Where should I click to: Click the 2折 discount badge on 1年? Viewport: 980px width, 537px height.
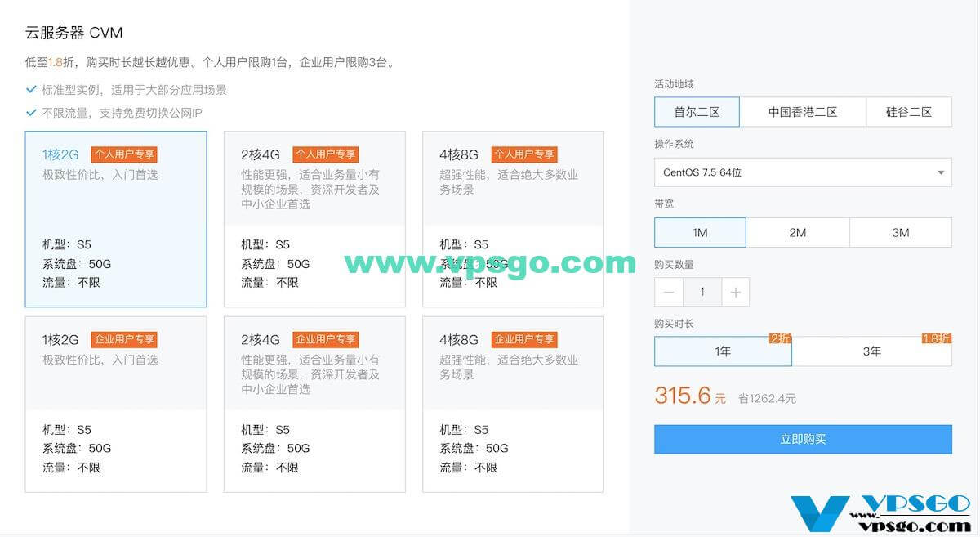pos(781,338)
